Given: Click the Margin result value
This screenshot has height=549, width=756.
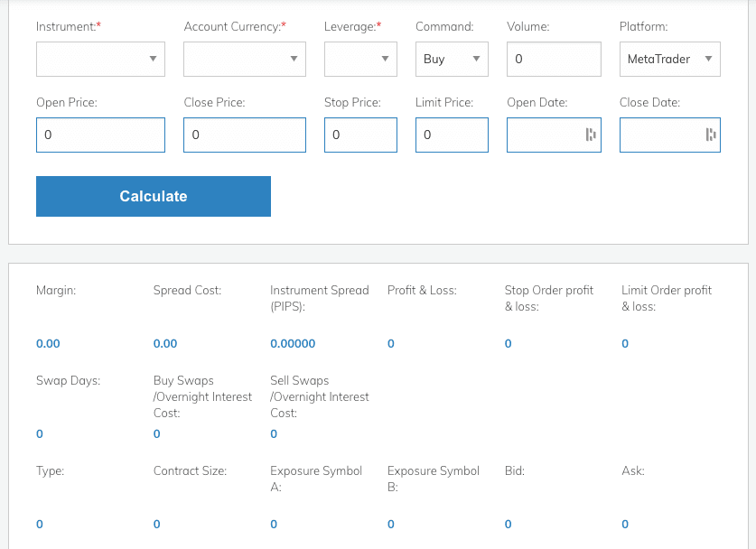Looking at the screenshot, I should [48, 344].
